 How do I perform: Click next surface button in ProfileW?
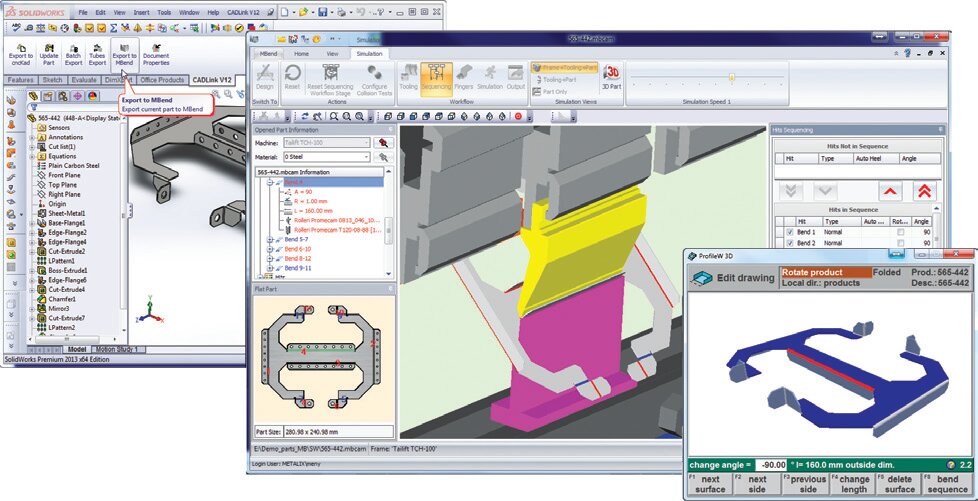(x=710, y=484)
